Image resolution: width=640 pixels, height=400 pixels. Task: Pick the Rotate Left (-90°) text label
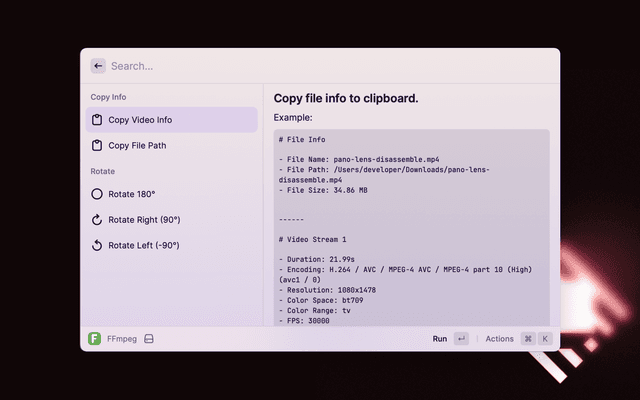coord(144,245)
